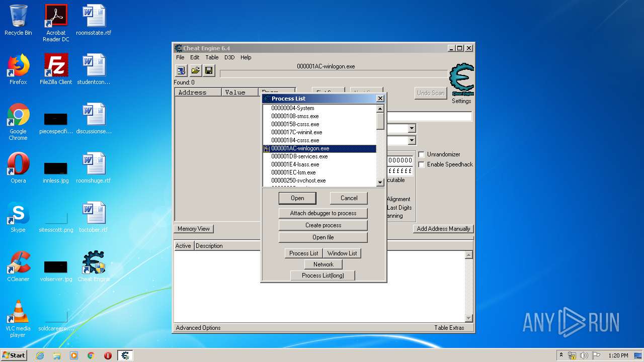The width and height of the screenshot is (644, 362).
Task: Click the Cheat Engine logo settings icon
Action: point(461,79)
